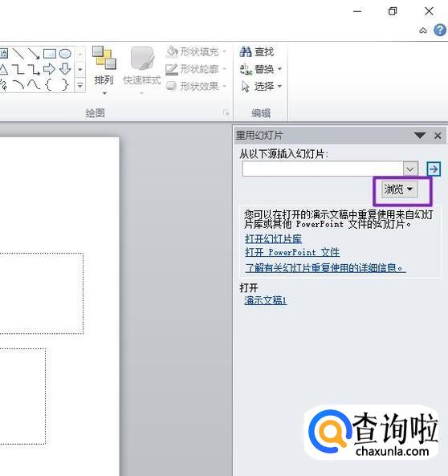Screen dimensions: 448x476
Task: Collapse the ribbon with caret icon
Action: [x=423, y=31]
